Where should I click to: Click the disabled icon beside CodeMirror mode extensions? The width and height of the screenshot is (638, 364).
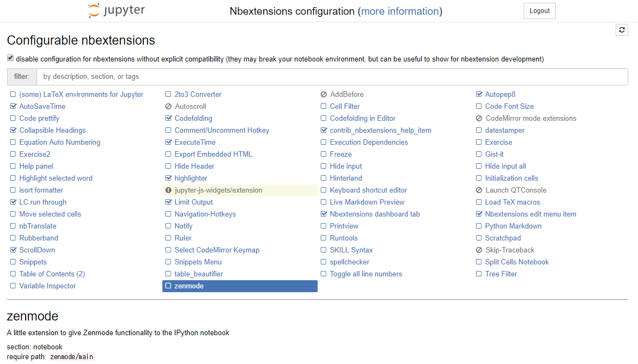click(x=479, y=118)
